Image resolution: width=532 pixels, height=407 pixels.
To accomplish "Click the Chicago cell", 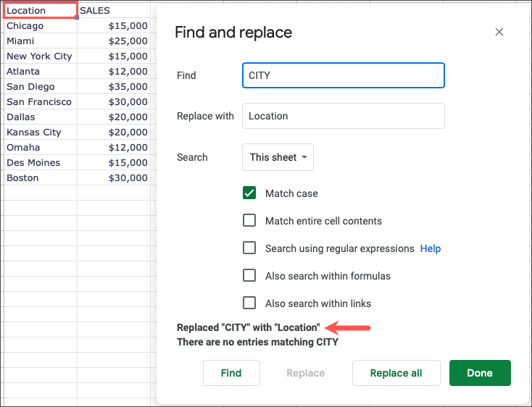I will tap(40, 26).
